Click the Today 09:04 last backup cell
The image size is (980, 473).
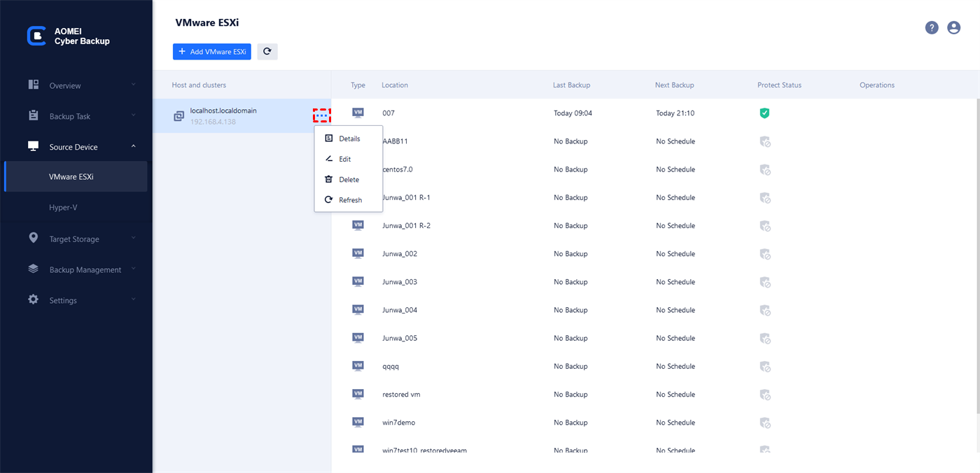(x=573, y=113)
